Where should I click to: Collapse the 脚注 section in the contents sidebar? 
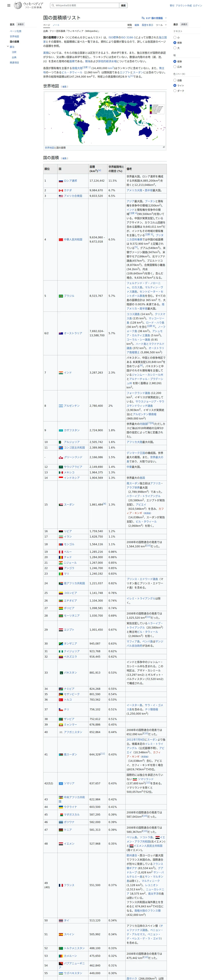tap(8, 46)
